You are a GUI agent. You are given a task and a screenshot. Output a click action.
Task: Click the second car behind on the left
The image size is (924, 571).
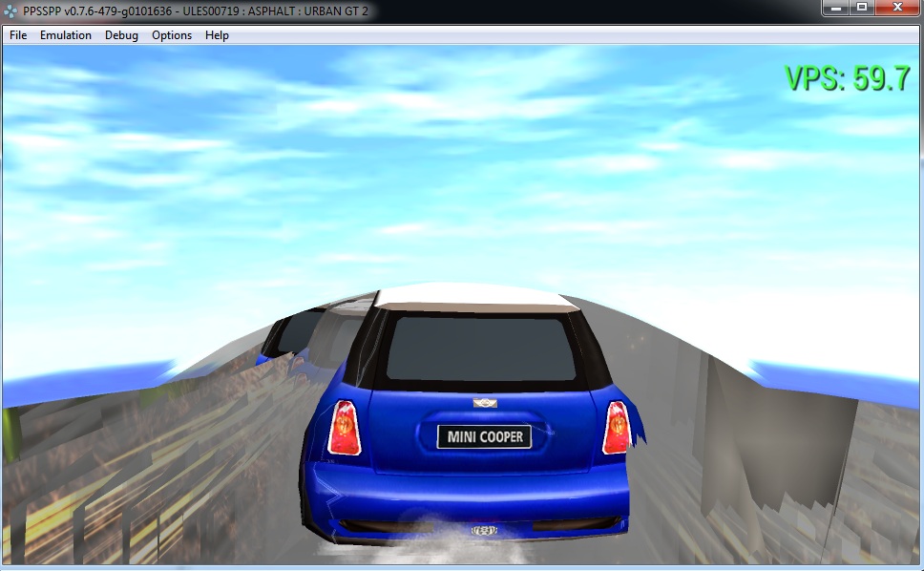(x=296, y=339)
